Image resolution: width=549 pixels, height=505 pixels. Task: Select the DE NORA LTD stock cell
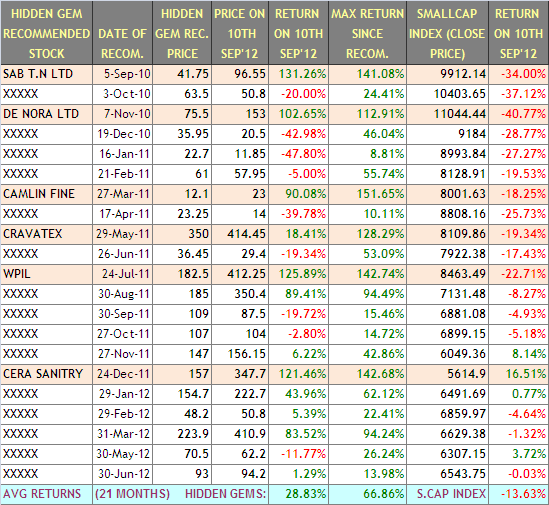click(47, 114)
